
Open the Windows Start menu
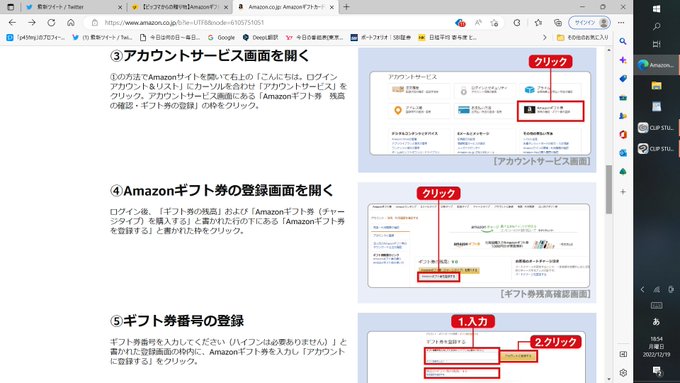[x=657, y=9]
